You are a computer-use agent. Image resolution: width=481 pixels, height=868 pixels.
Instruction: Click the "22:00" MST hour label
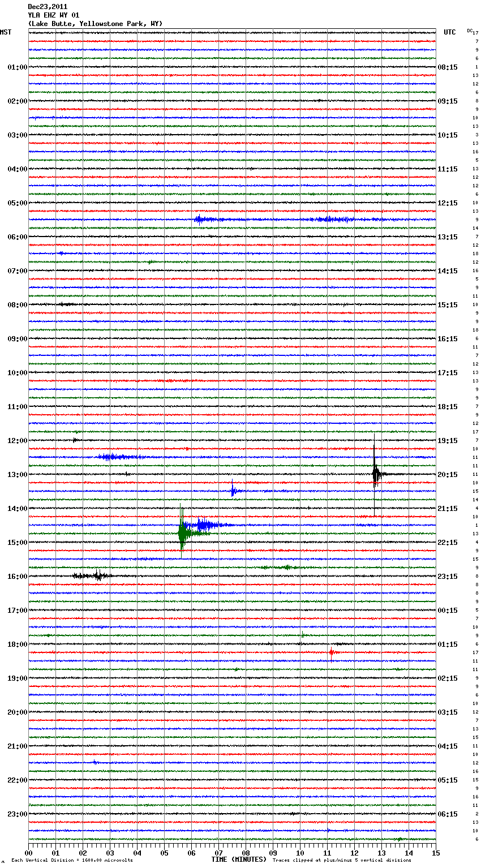point(18,780)
